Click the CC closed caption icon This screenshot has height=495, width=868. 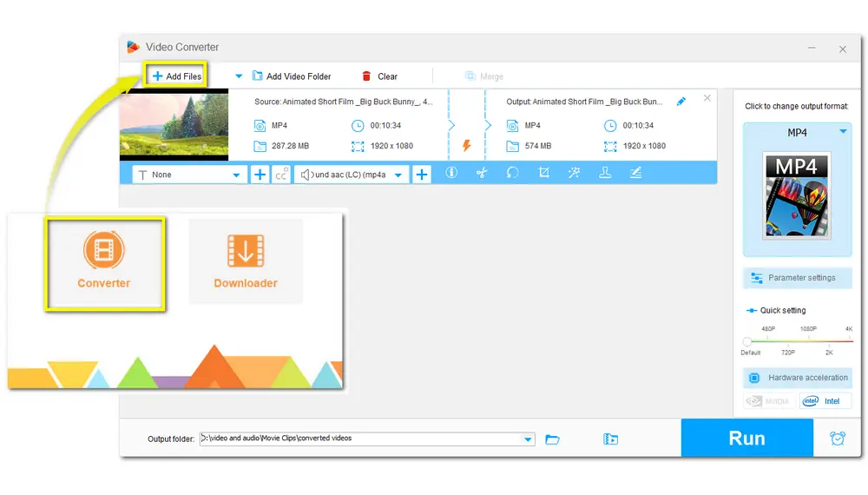click(x=281, y=175)
